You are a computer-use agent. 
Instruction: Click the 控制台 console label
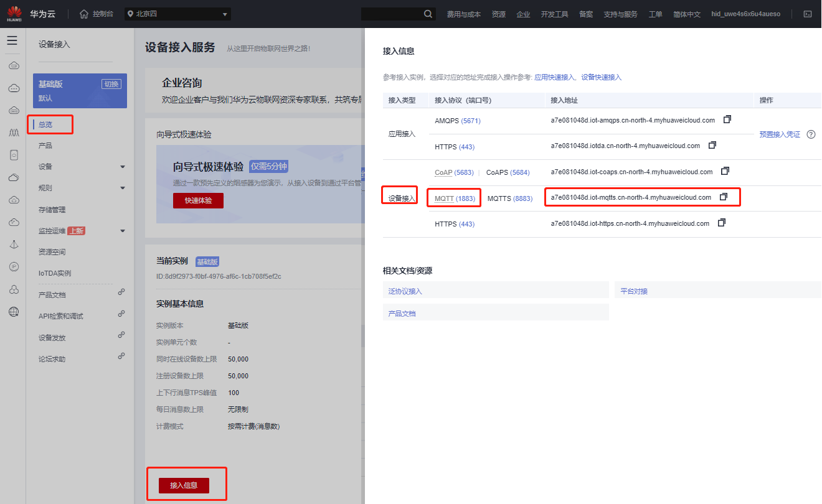(103, 14)
